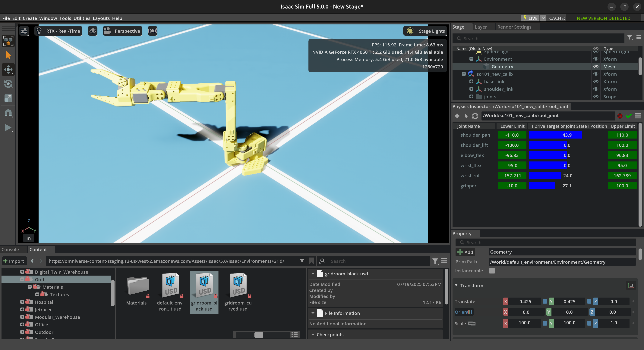644x350 pixels.
Task: Click the audio waves viewport icon
Action: pos(153,31)
